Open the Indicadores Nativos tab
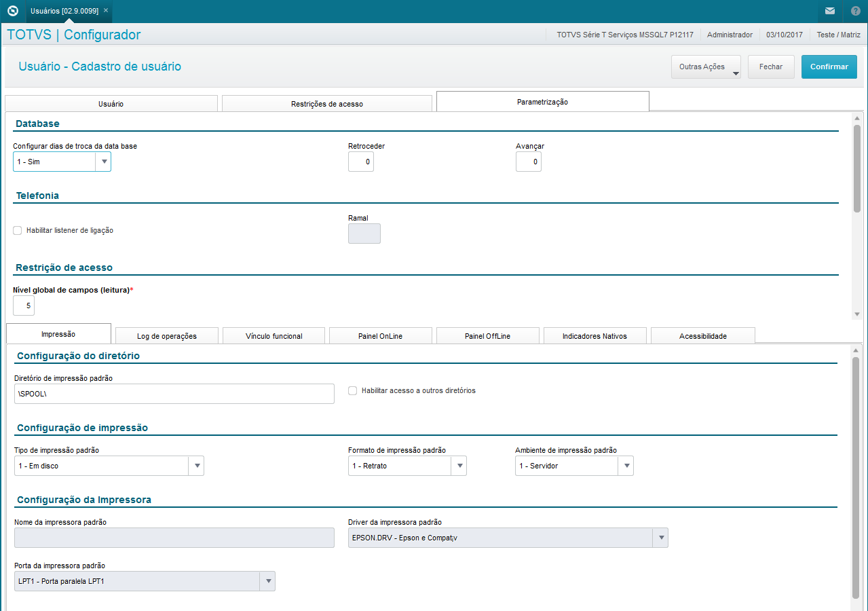This screenshot has width=868, height=611. pos(595,336)
